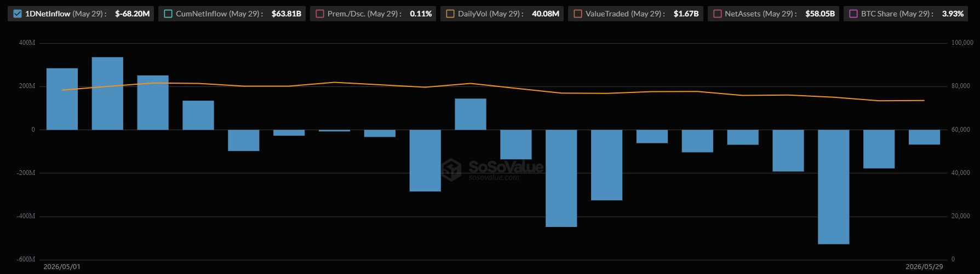Click the -600M left axis label
Image resolution: width=980 pixels, height=274 pixels.
(26, 259)
